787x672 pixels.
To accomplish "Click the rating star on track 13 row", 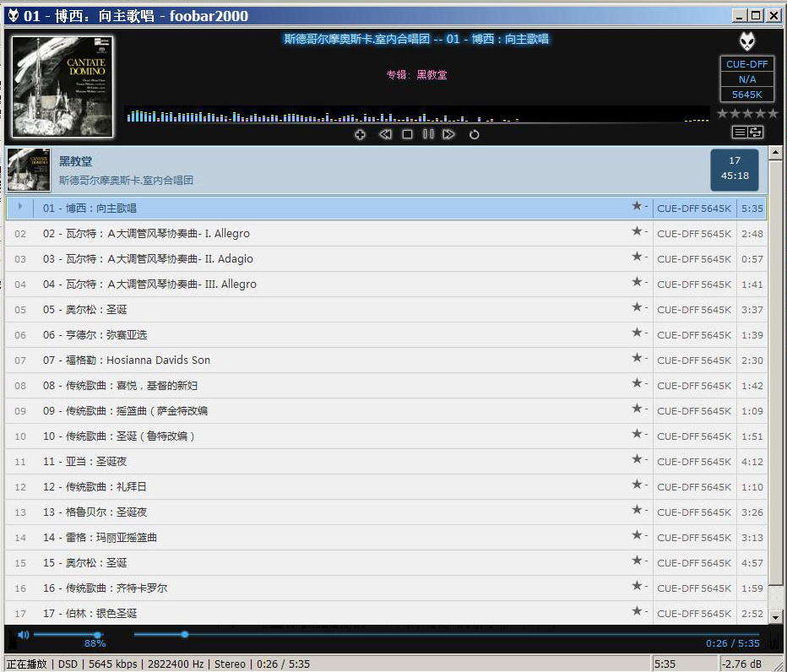I will click(637, 509).
